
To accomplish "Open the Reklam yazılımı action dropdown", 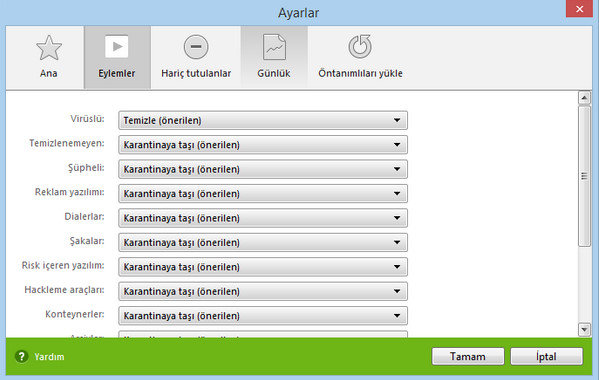I will 263,194.
